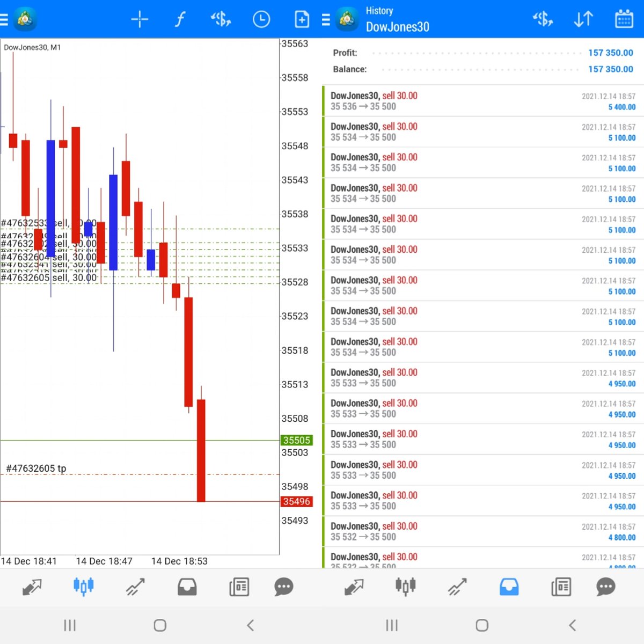The width and height of the screenshot is (644, 644).
Task: Tap Android back button under the History screen
Action: [572, 625]
